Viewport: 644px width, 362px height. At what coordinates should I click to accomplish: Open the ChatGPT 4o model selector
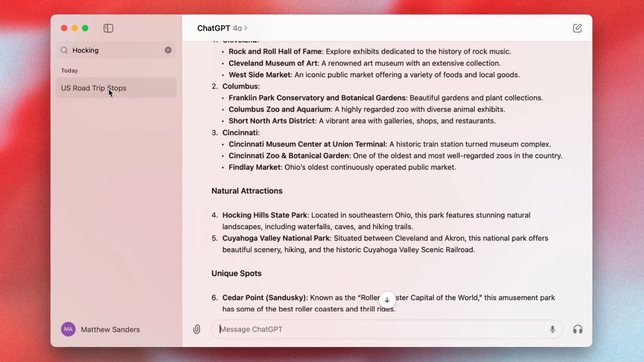[x=222, y=28]
